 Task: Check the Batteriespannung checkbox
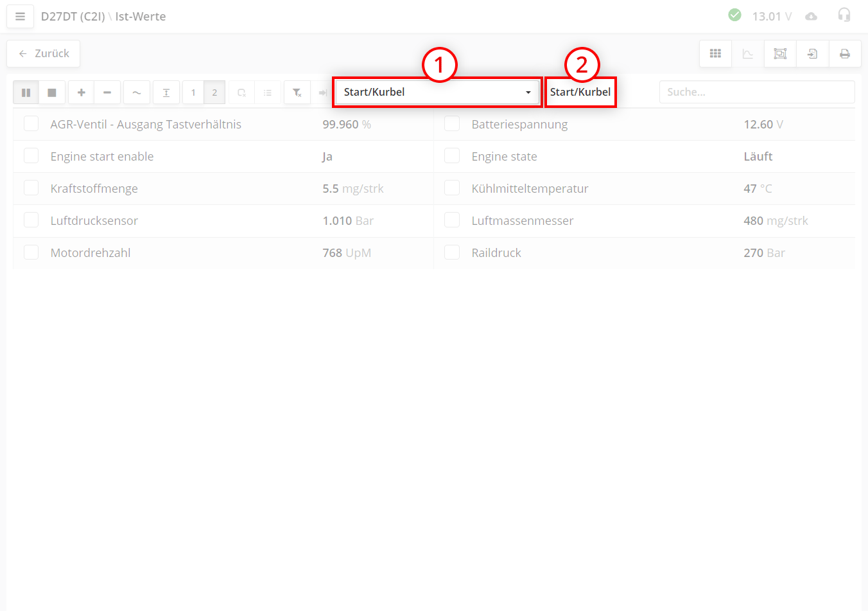(452, 123)
